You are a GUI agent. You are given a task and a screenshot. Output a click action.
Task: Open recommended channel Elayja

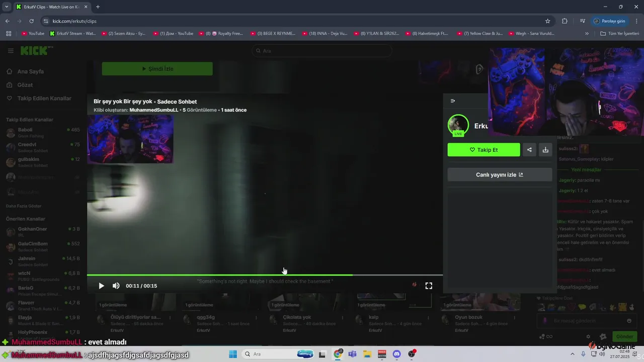pos(43,320)
